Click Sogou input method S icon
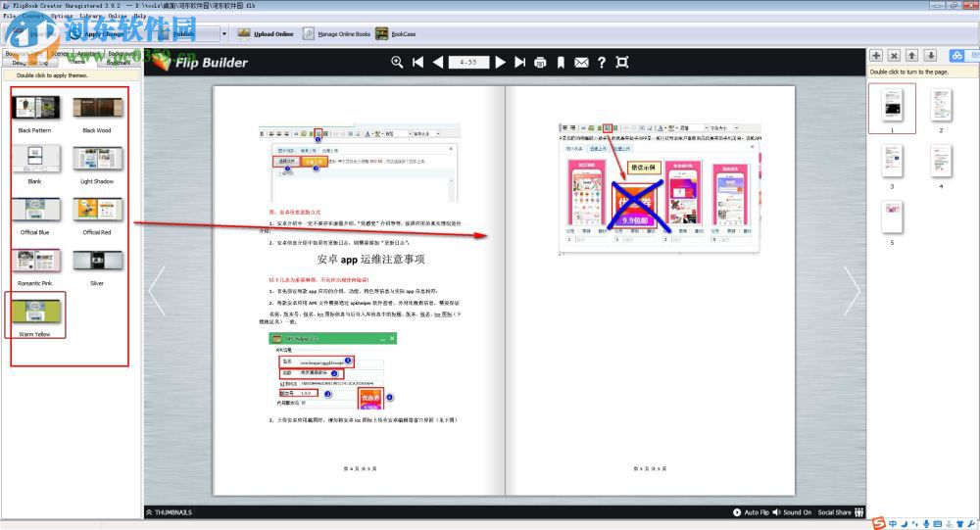980x530 pixels. coord(879,524)
